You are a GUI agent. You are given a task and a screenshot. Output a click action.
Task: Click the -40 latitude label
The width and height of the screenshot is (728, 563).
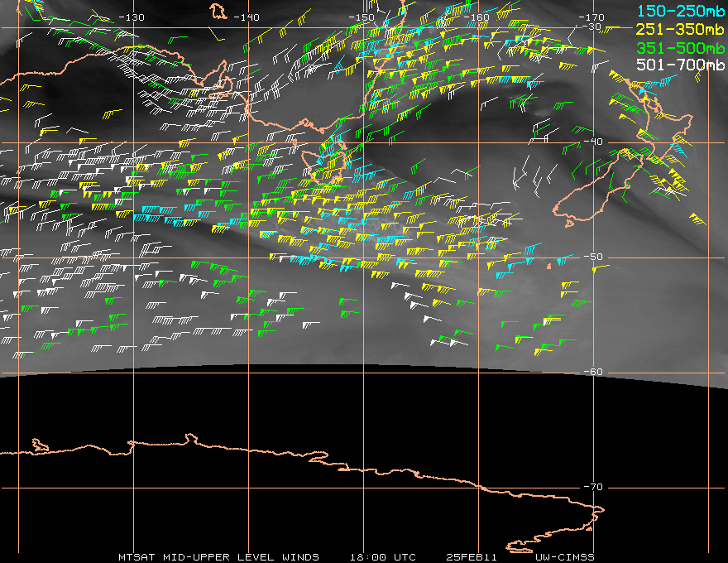pos(592,142)
